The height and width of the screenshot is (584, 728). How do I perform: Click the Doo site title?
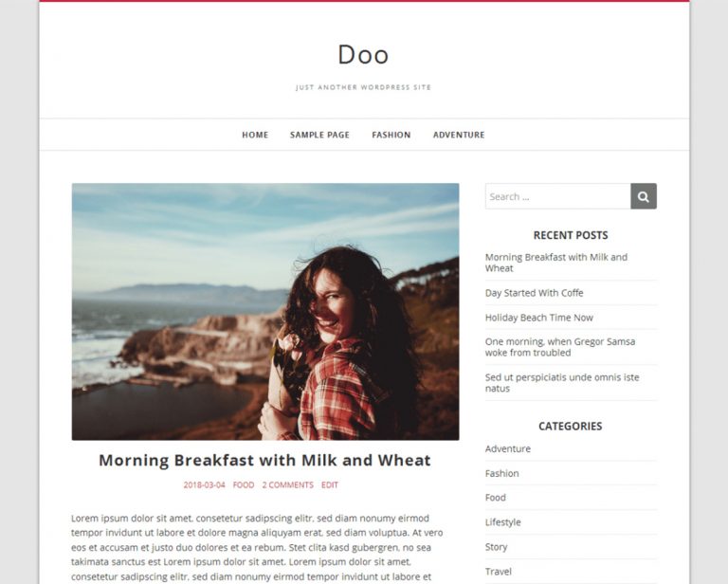(363, 55)
